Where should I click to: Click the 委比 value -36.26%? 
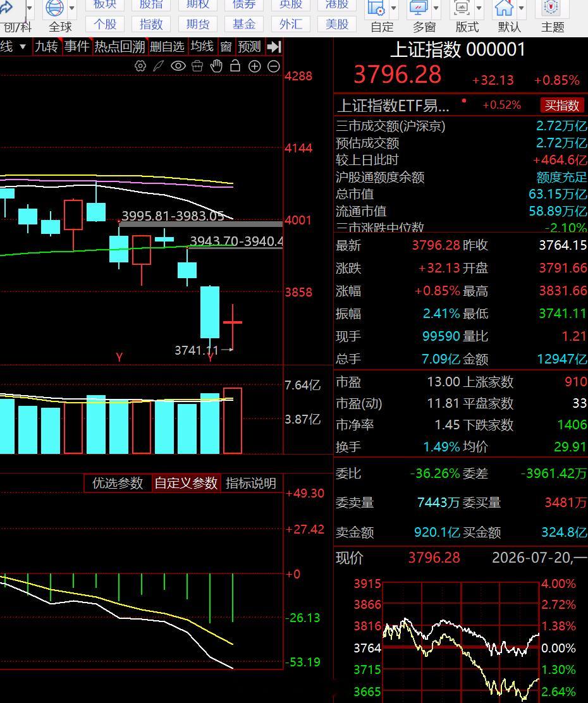pyautogui.click(x=434, y=474)
